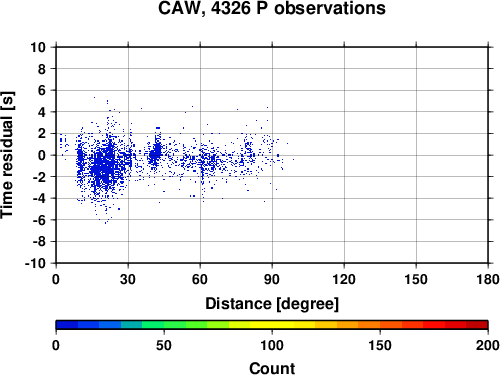The width and height of the screenshot is (500, 375).
Task: Click the y-axis tick label '4'
Action: tap(42, 112)
